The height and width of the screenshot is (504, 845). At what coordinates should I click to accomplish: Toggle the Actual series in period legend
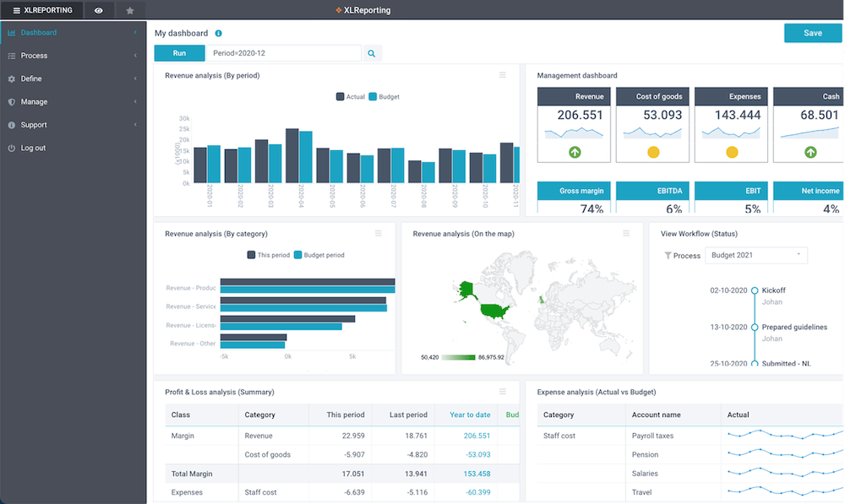tap(351, 97)
